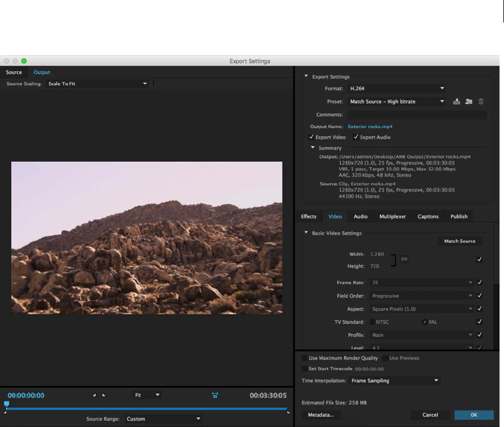
Task: Click the Set In Point marker icon
Action: (x=94, y=395)
